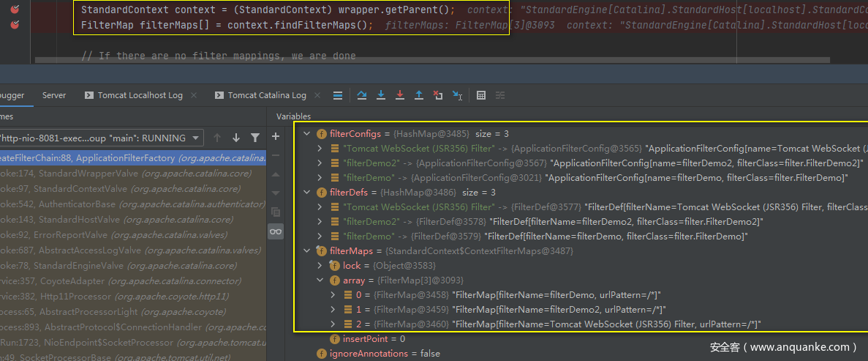The height and width of the screenshot is (361, 868).
Task: Switch to the Server tab
Action: [54, 95]
